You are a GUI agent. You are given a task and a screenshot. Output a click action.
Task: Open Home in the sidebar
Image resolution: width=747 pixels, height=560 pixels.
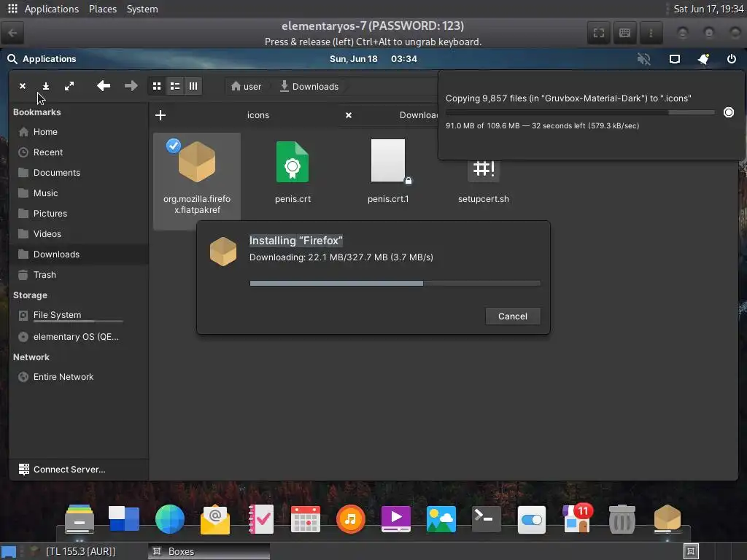click(x=79, y=132)
